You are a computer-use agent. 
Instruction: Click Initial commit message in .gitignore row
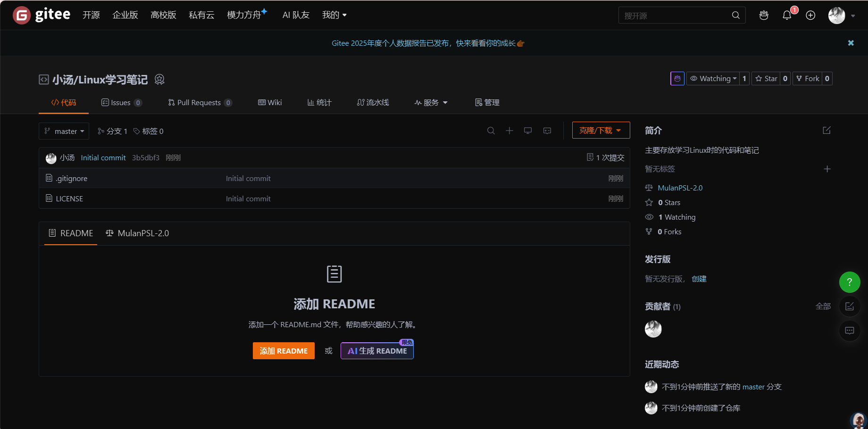click(x=248, y=178)
